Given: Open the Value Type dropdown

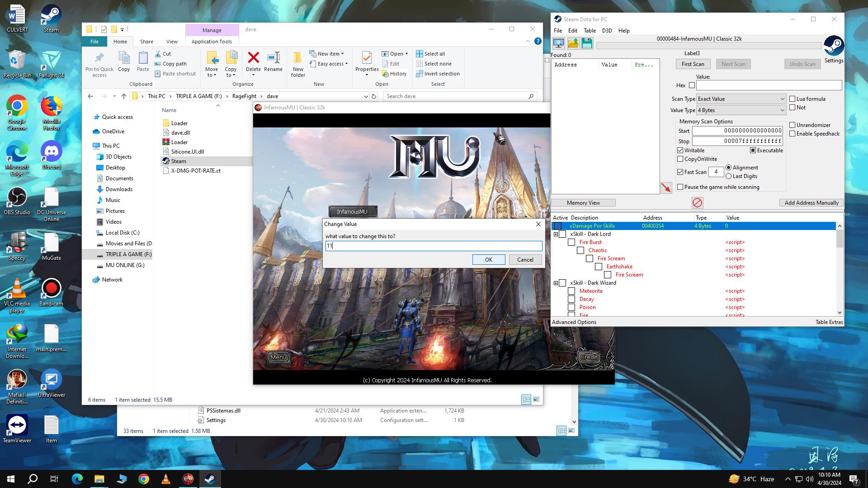Looking at the screenshot, I should 741,110.
